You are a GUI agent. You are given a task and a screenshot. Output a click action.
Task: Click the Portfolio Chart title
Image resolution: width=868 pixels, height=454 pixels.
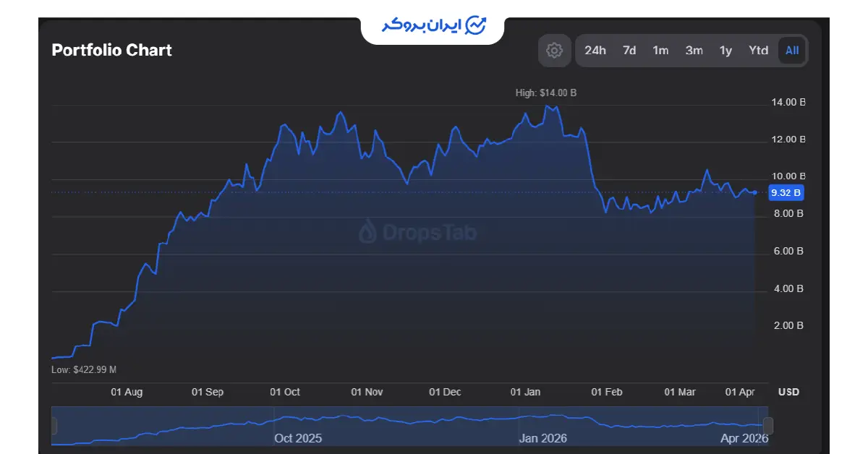(112, 51)
